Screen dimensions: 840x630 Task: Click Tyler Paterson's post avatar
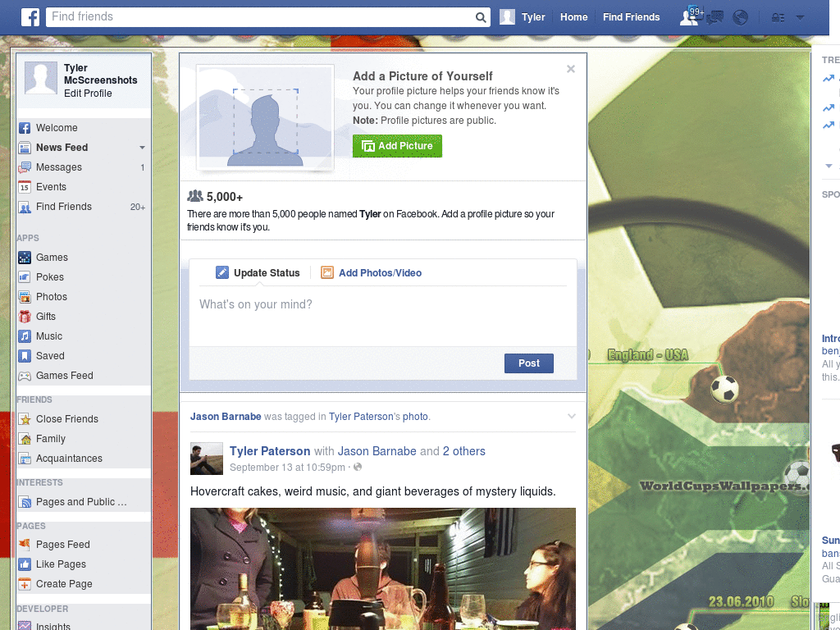click(206, 459)
